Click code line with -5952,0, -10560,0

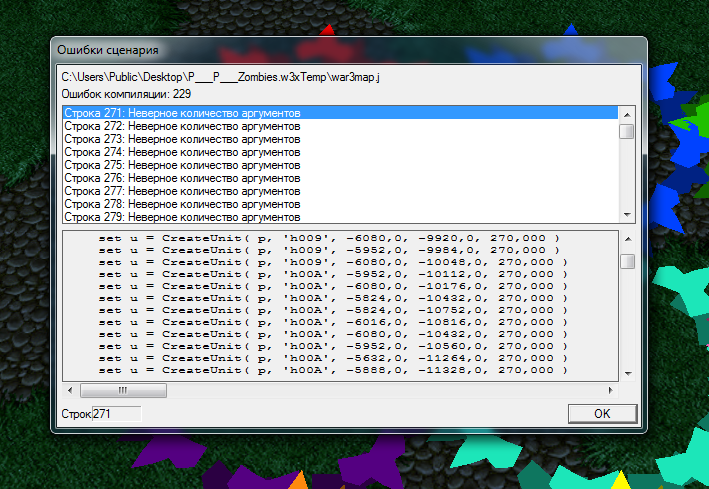(x=333, y=346)
